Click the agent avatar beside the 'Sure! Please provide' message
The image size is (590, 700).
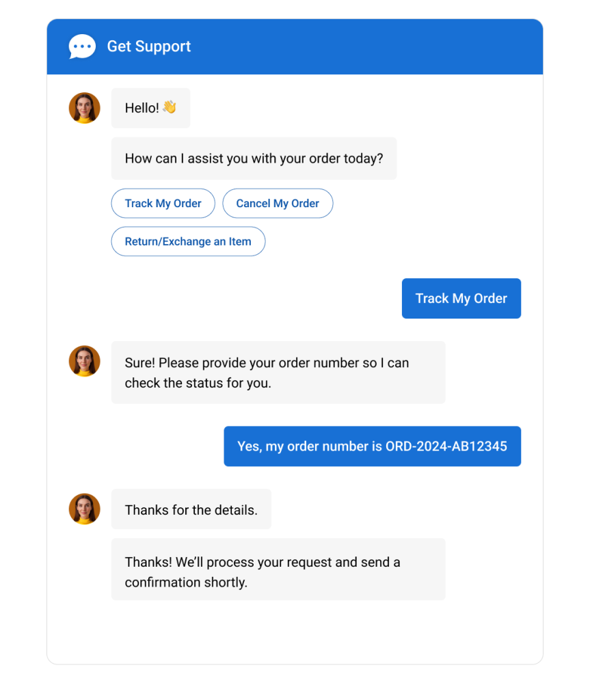[85, 361]
